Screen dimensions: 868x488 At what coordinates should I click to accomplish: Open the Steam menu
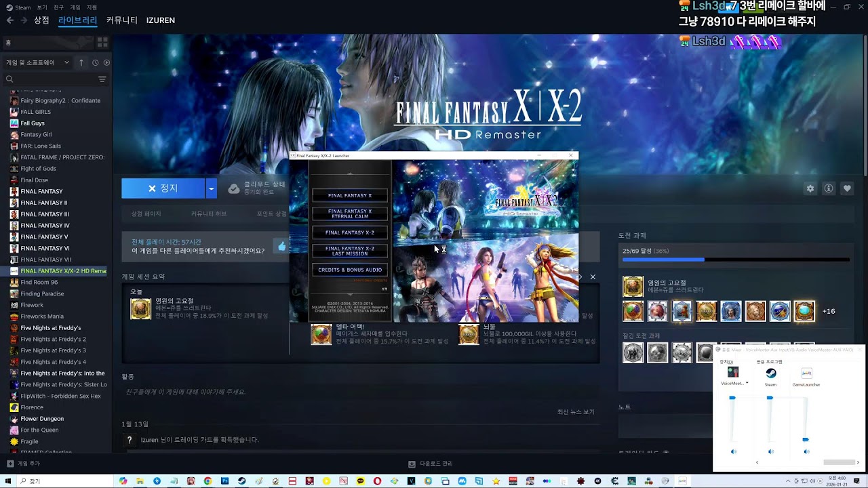coord(18,7)
